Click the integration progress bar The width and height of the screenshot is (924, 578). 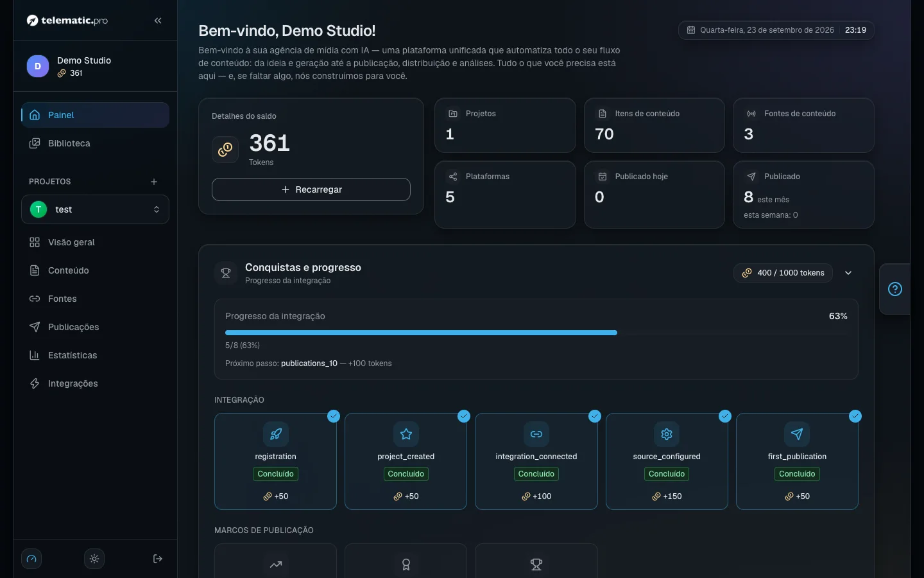point(536,333)
